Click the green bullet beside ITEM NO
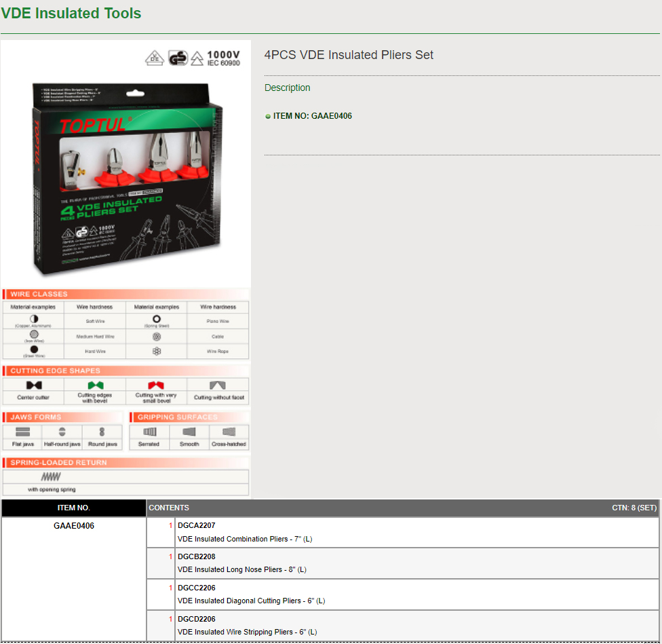Image resolution: width=662 pixels, height=644 pixels. click(x=268, y=117)
